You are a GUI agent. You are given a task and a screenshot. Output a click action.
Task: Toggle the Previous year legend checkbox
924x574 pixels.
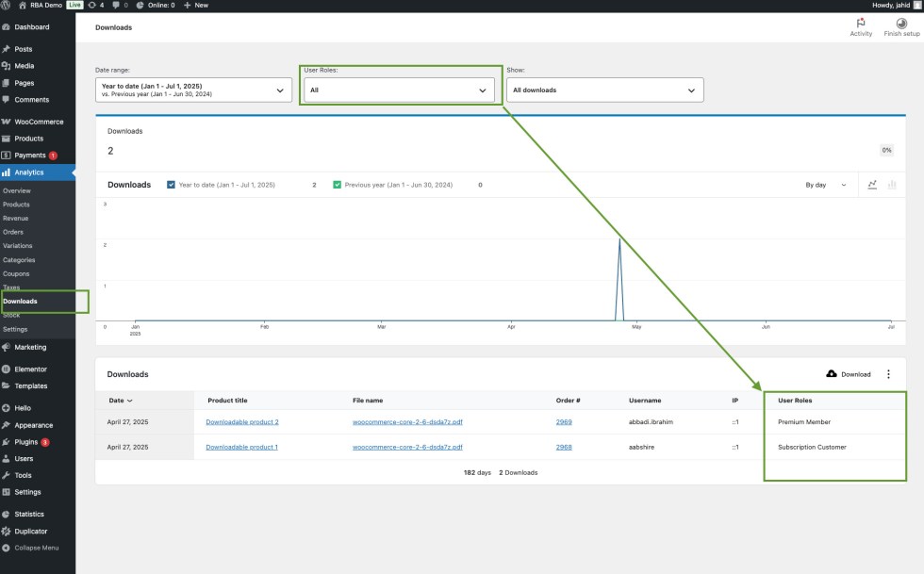(x=337, y=185)
